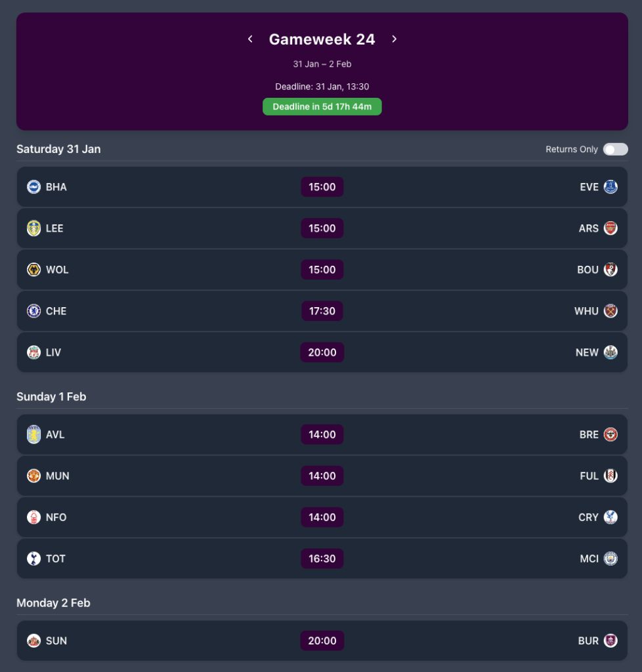Image resolution: width=642 pixels, height=672 pixels.
Task: Click the Manchester United club badge
Action: click(33, 476)
